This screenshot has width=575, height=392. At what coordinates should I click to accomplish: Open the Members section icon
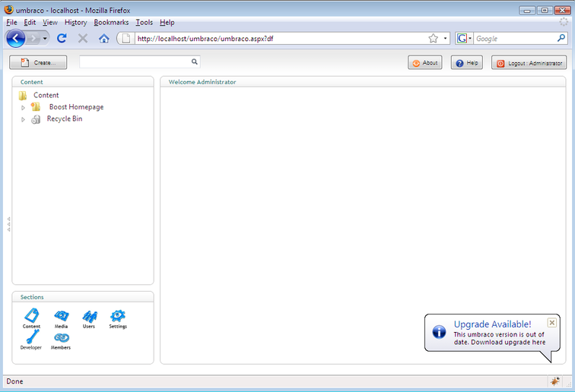[x=62, y=337]
